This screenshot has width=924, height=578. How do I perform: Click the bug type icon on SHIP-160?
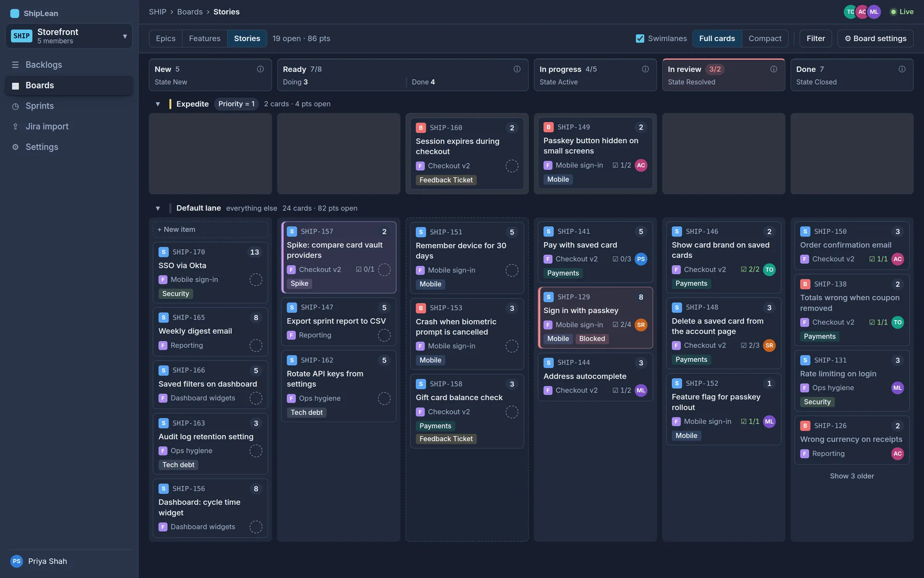[x=420, y=128]
